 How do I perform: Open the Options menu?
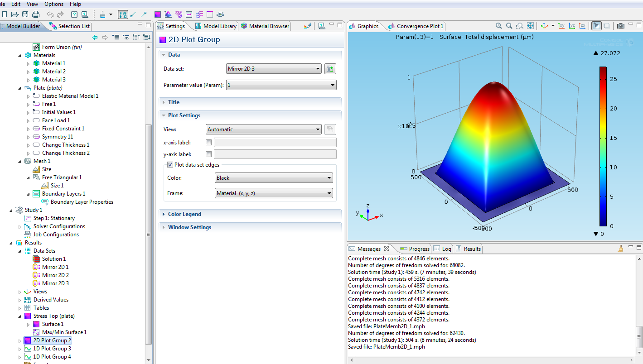point(54,4)
